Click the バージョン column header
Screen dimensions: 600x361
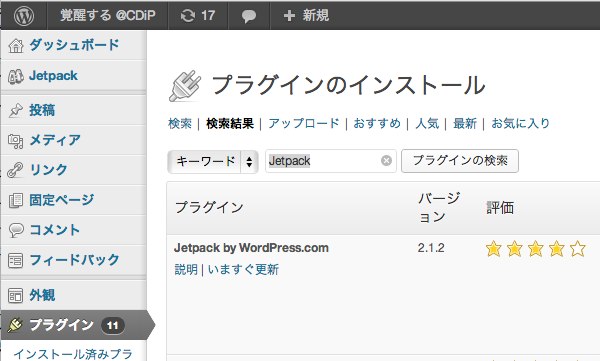(439, 207)
